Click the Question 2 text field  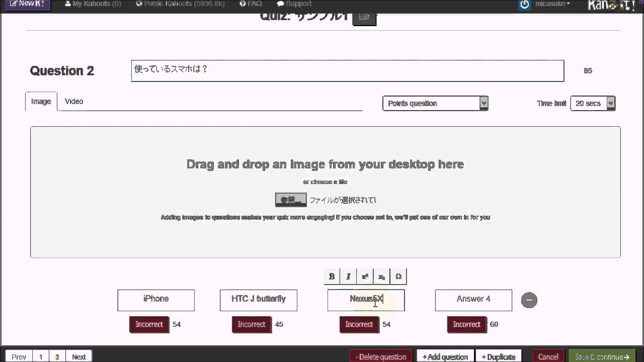348,71
